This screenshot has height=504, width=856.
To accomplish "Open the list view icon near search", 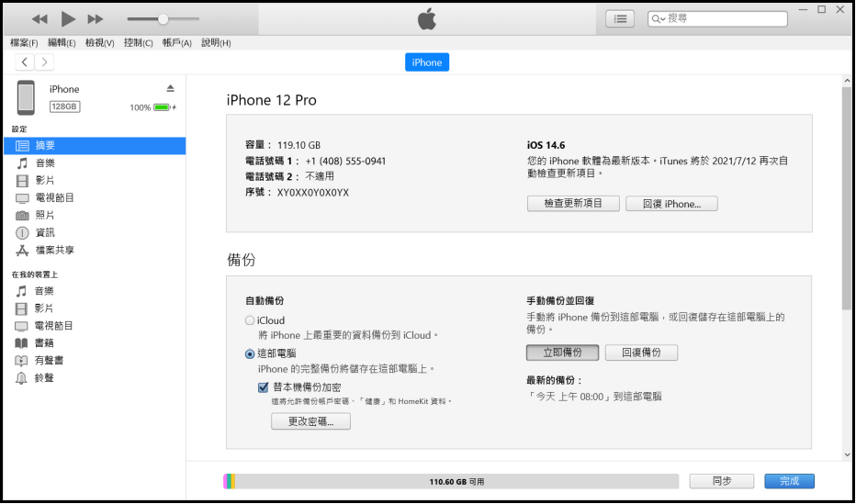I will click(620, 19).
